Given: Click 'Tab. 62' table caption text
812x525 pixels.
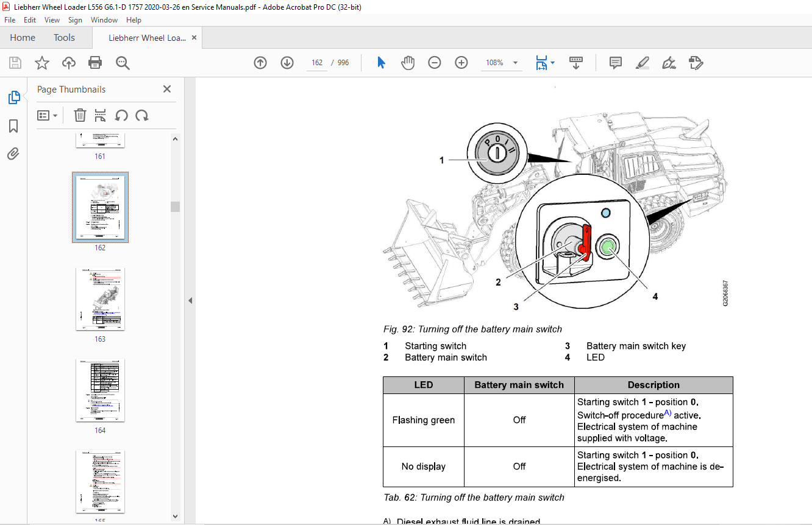Looking at the screenshot, I should [474, 498].
